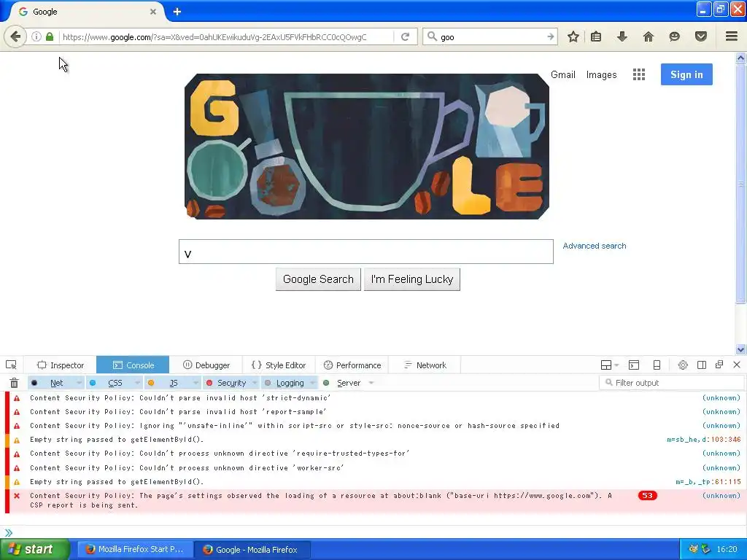Click the browser search bar
This screenshot has height=560, width=747.
point(491,36)
